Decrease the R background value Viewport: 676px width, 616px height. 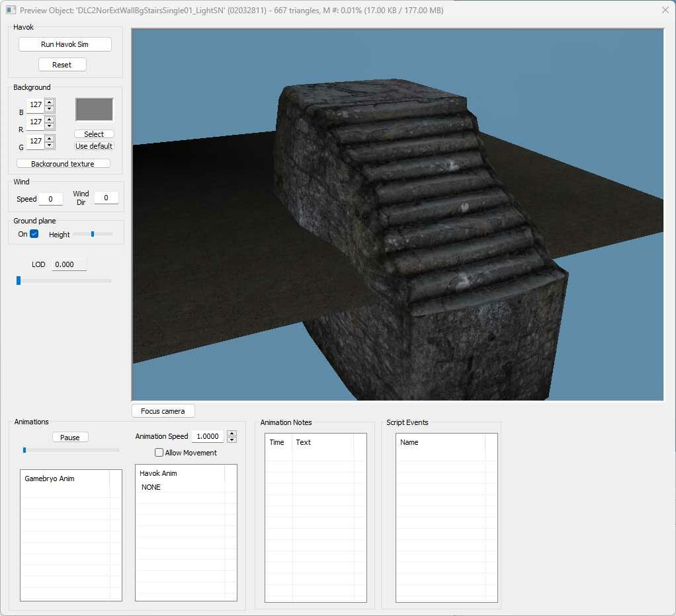[50, 126]
